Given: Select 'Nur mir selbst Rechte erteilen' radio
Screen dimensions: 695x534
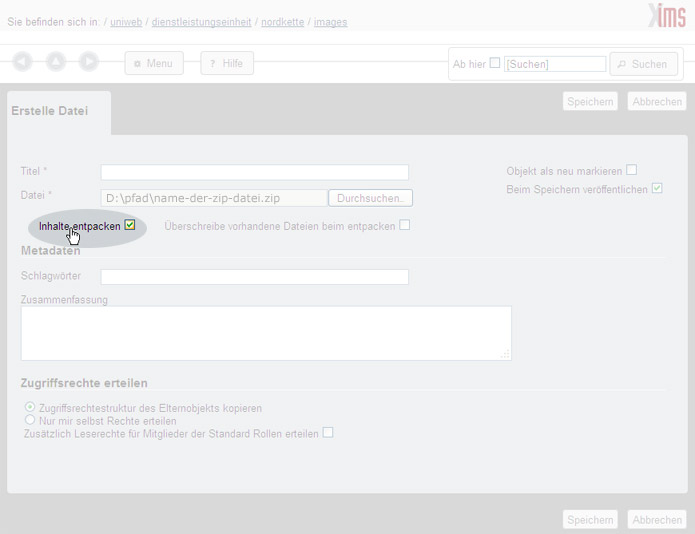Looking at the screenshot, I should coord(30,419).
